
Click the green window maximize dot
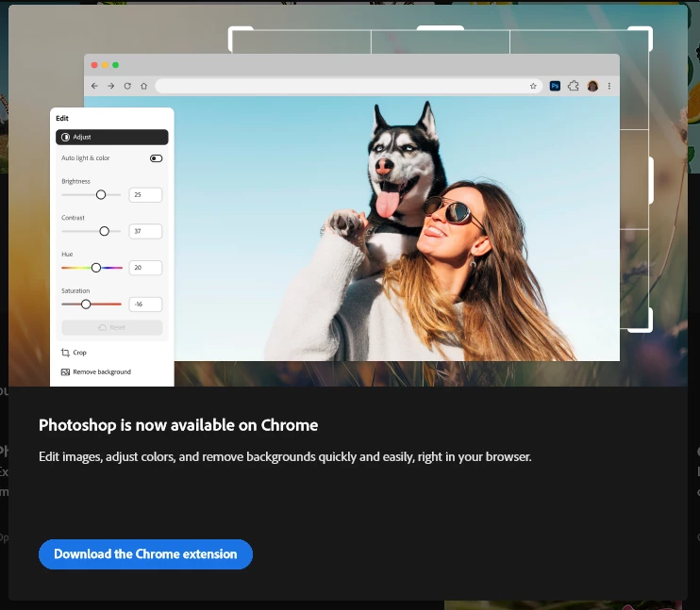click(116, 65)
